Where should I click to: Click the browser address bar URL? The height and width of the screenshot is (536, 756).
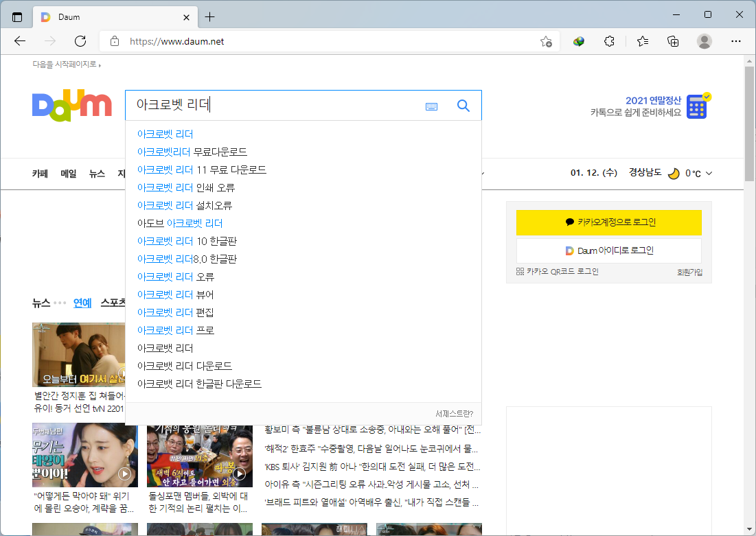[x=176, y=41]
